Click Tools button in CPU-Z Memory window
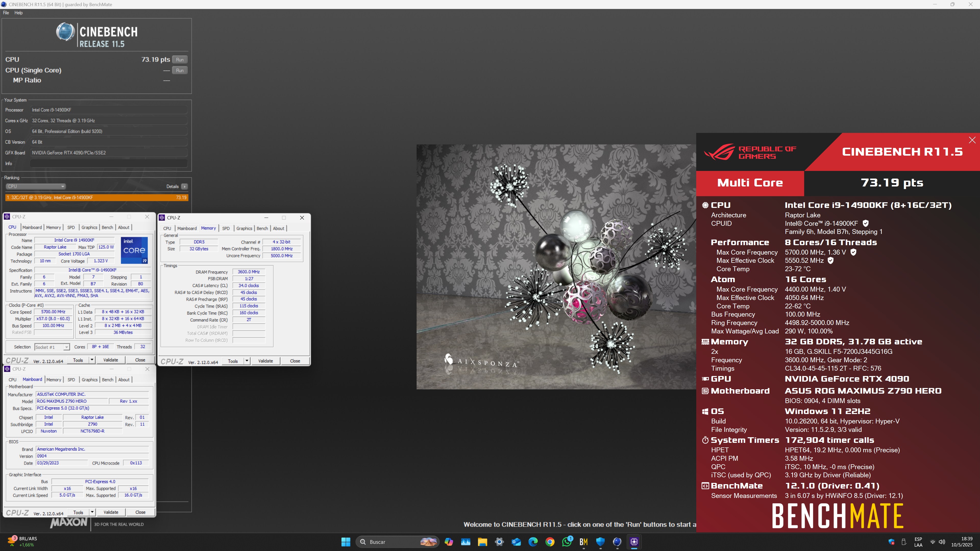 pos(233,361)
